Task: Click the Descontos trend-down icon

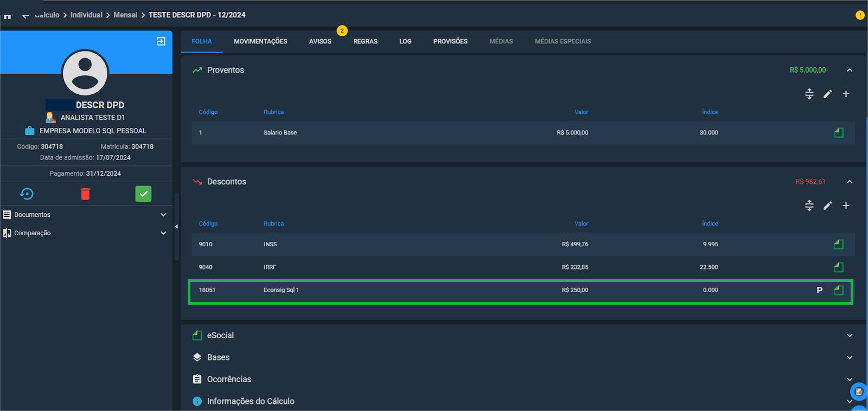Action: 197,182
